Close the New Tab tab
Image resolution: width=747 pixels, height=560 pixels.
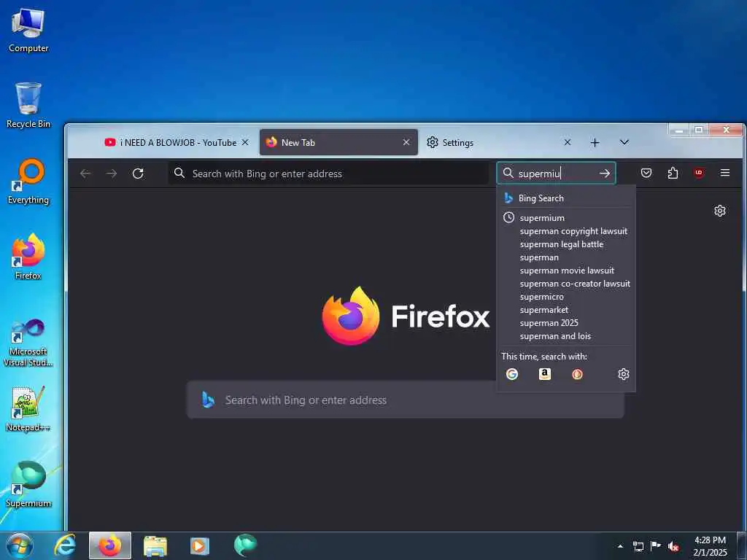406,142
